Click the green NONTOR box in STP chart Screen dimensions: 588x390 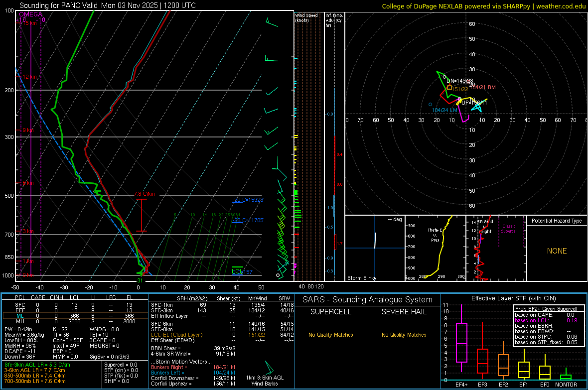pyautogui.click(x=566, y=377)
